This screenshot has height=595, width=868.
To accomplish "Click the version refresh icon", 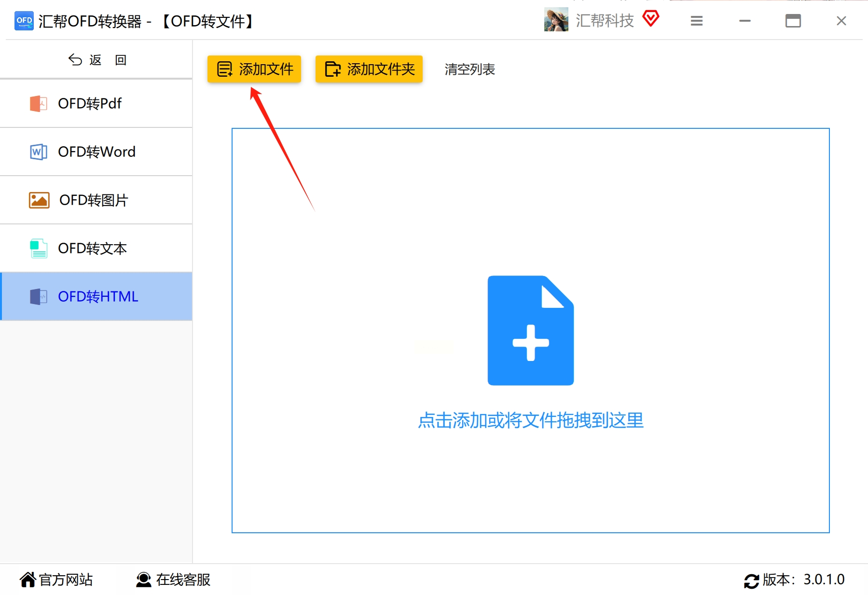I will [x=751, y=581].
